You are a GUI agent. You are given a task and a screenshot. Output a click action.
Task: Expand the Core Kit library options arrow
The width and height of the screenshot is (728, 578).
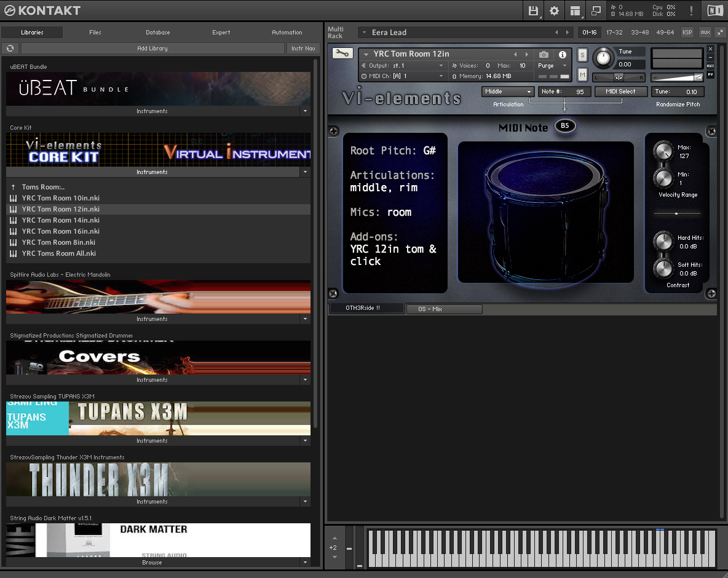pos(305,172)
